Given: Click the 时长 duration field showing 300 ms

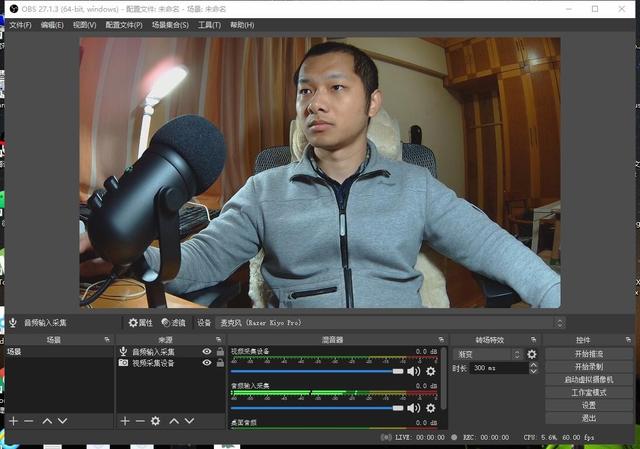Looking at the screenshot, I should (x=496, y=368).
